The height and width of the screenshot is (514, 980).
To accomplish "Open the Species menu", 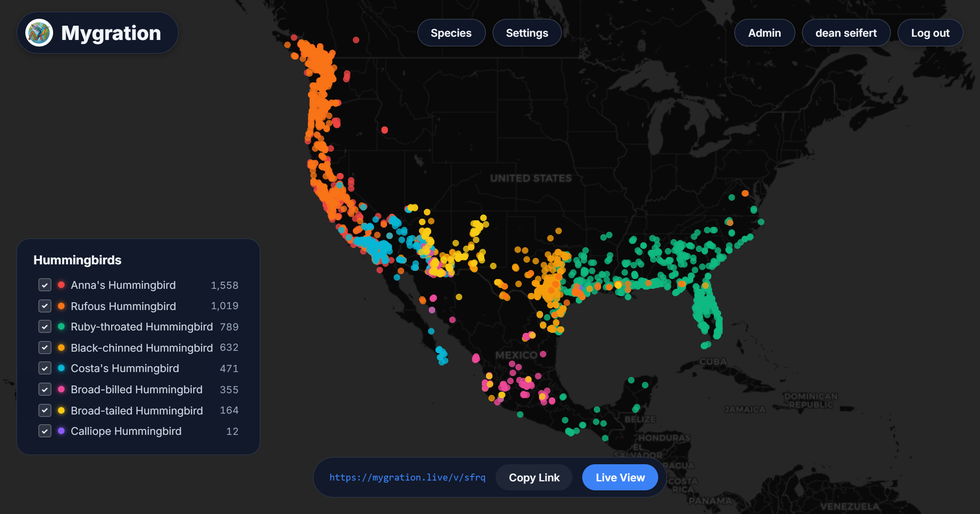I will [x=451, y=33].
